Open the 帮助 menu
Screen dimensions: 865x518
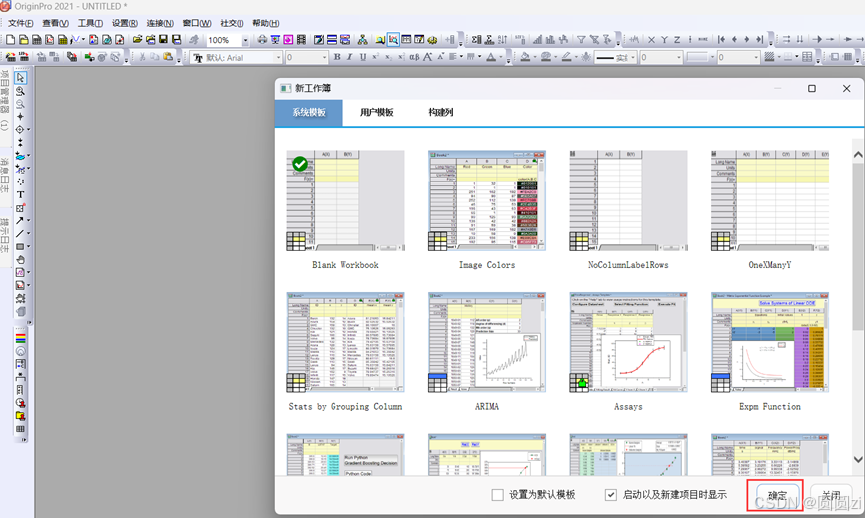265,23
